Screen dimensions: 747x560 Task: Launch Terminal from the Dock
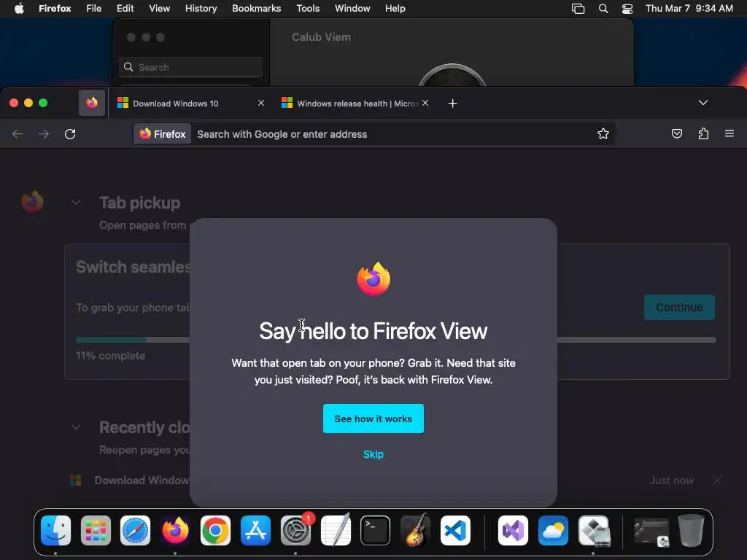(376, 531)
